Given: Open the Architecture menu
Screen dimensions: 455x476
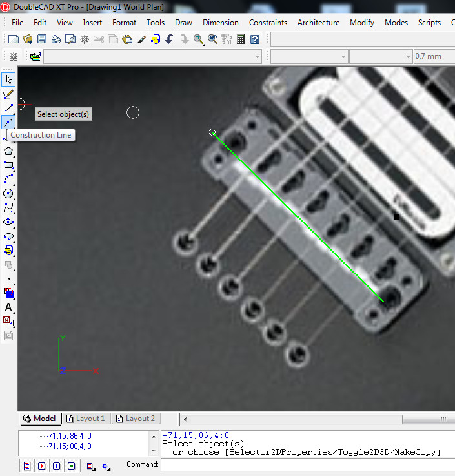Looking at the screenshot, I should point(318,23).
